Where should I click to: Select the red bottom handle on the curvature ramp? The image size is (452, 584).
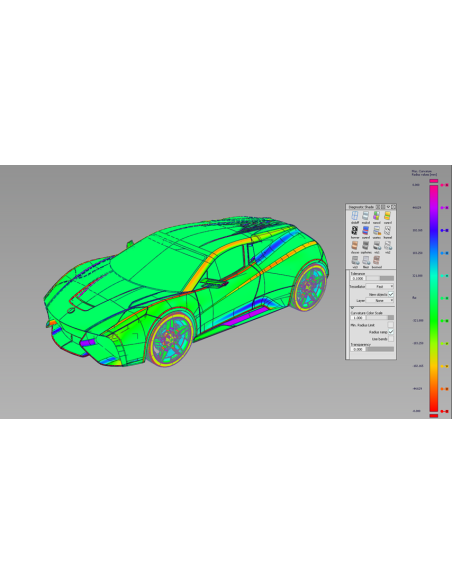(x=444, y=411)
